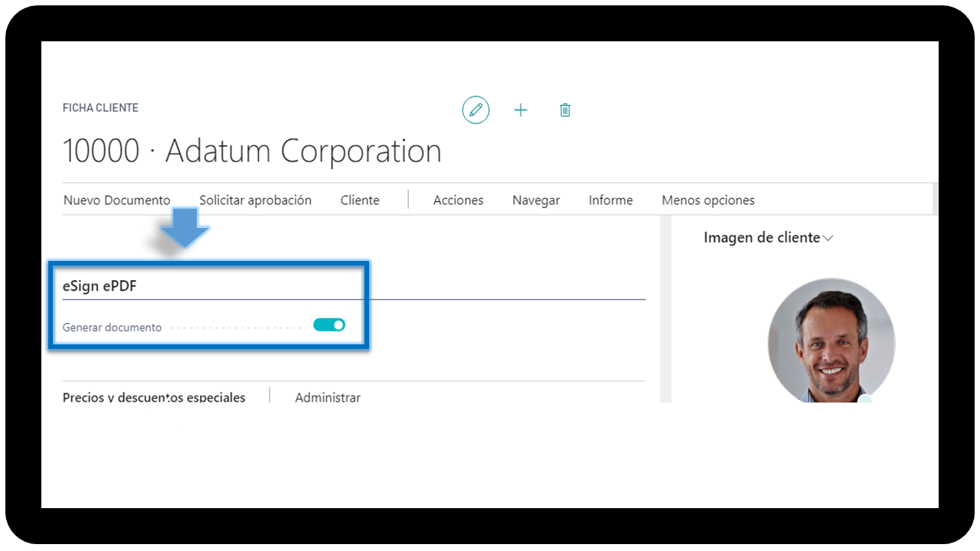Open the Acciones menu

tap(459, 201)
